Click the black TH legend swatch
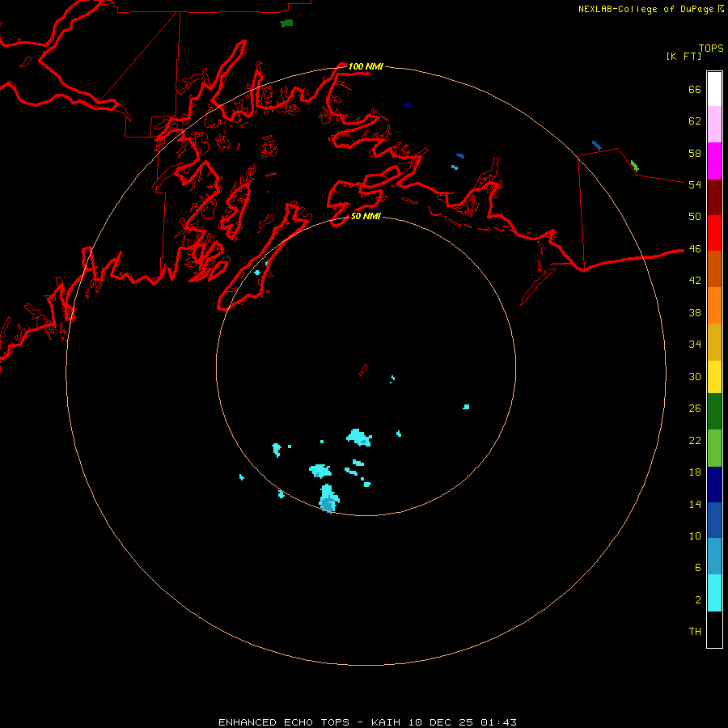 [714, 629]
